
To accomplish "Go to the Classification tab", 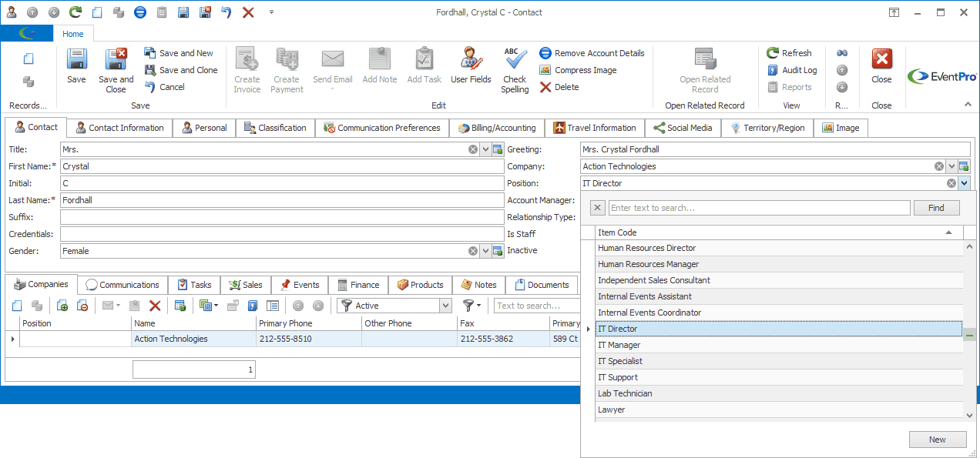I will [275, 128].
